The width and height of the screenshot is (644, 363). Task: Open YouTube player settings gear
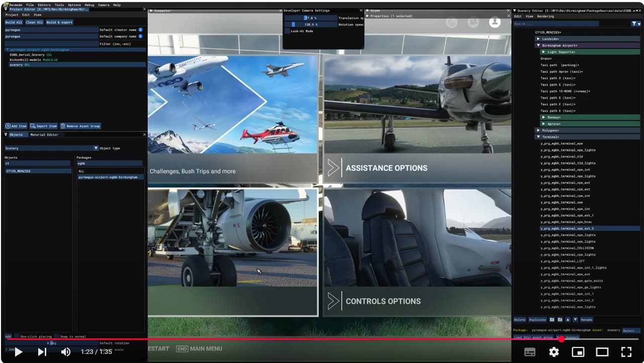tap(554, 352)
